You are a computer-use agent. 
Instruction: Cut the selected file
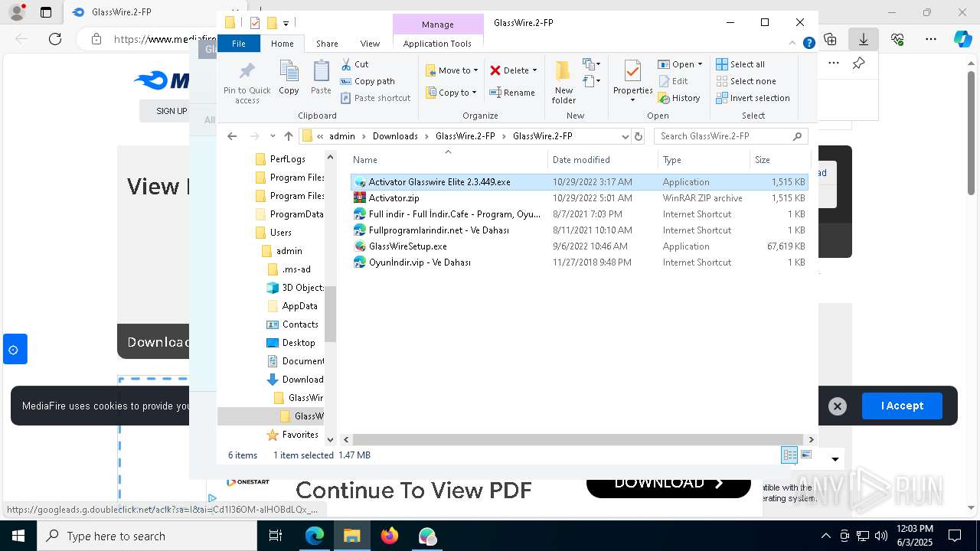point(354,64)
